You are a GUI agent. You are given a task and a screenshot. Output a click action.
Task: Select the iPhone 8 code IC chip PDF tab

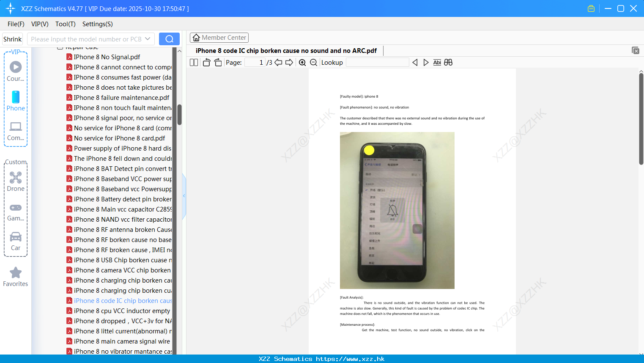286,51
